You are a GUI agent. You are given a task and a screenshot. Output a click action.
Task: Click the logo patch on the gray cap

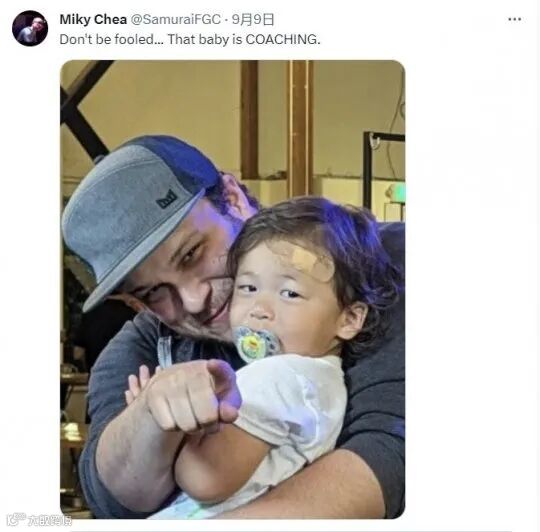167,199
